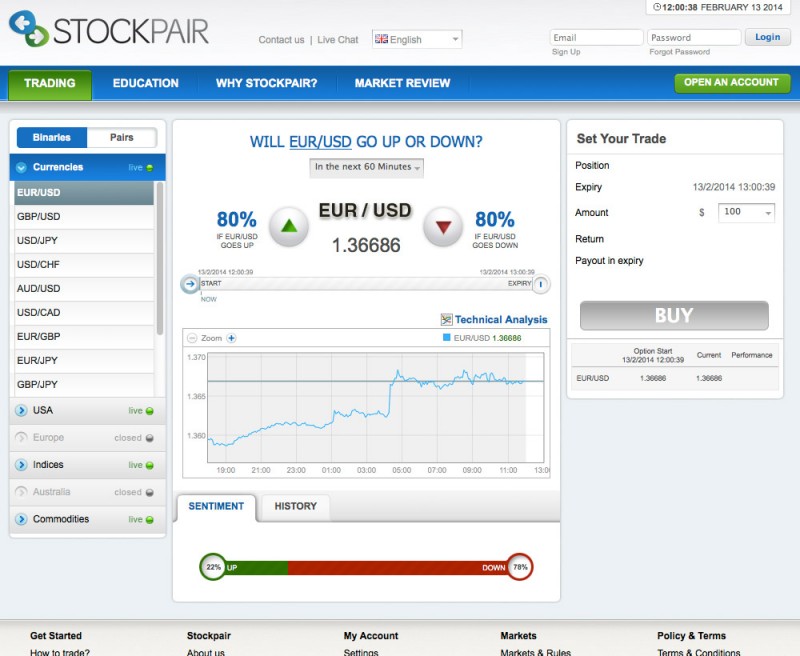Click the green up arrow button

click(289, 226)
